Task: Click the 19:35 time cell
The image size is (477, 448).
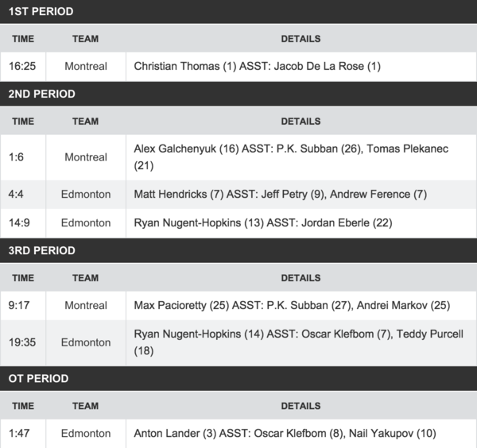Action: tap(23, 342)
